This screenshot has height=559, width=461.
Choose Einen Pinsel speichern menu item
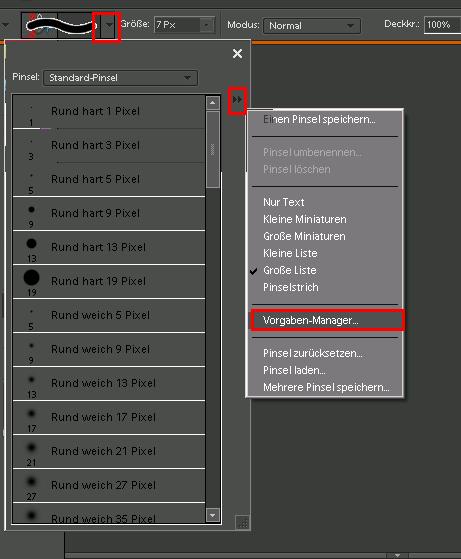point(319,119)
